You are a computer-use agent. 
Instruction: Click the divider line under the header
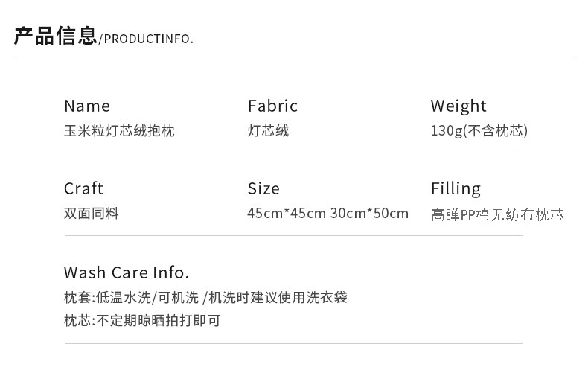tap(294, 54)
